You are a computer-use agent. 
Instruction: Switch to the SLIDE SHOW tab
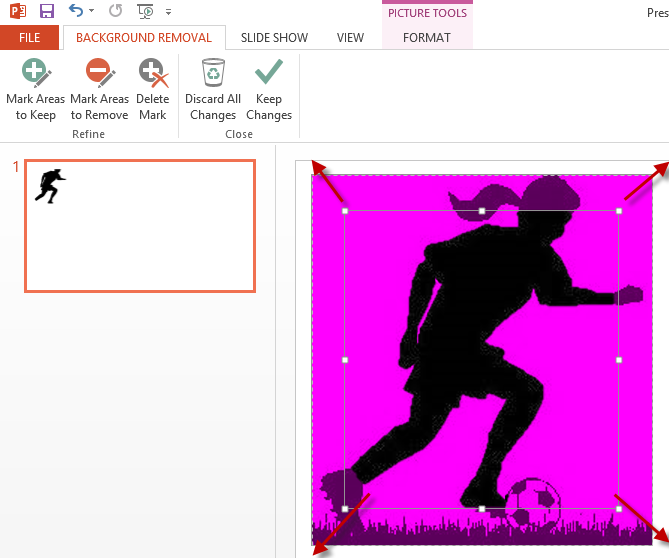(274, 38)
